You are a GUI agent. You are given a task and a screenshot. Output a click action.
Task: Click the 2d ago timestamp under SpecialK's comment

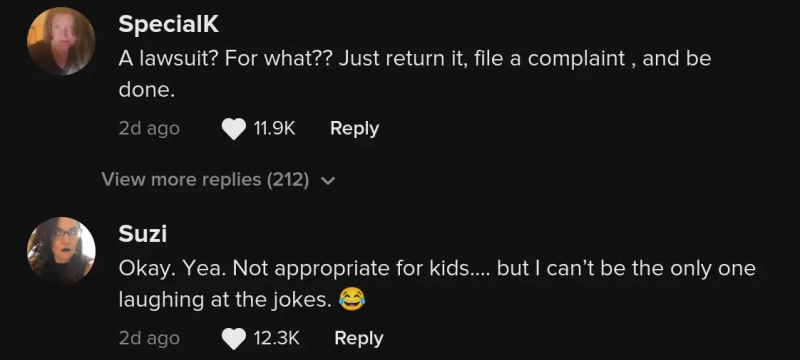[149, 128]
